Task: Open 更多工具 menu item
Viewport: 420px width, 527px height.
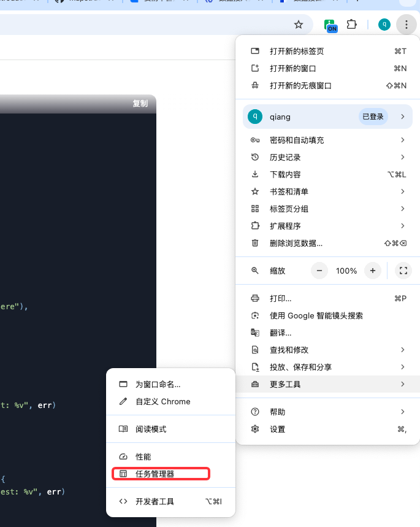Action: click(x=327, y=384)
